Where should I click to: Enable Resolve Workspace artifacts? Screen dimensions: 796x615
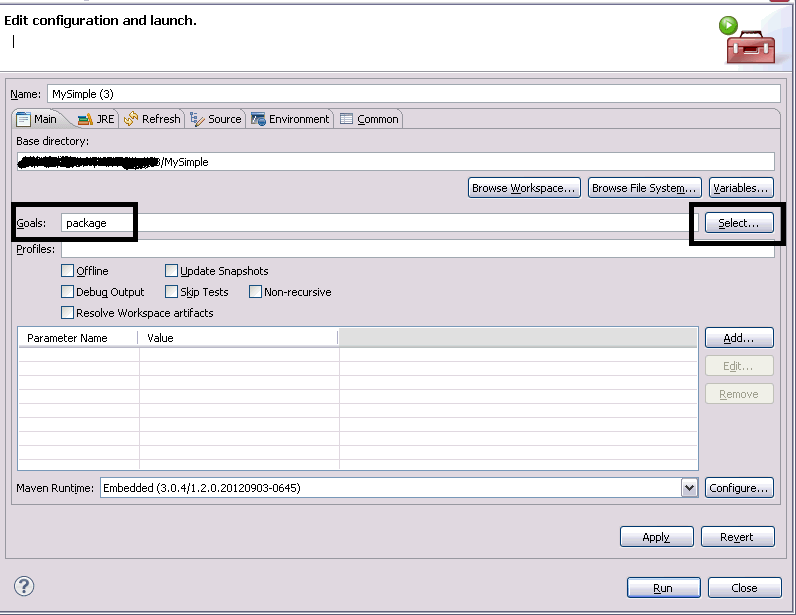(68, 313)
